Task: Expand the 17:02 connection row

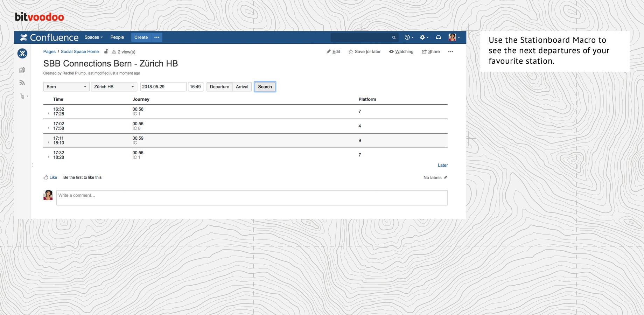Action: (x=48, y=128)
